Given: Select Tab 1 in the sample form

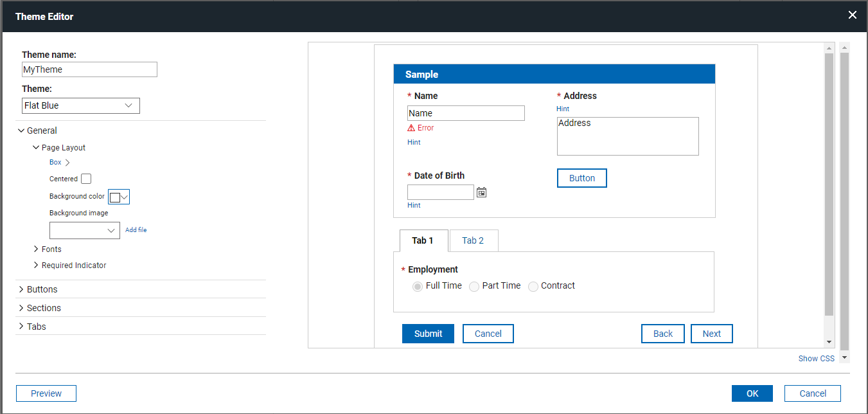Looking at the screenshot, I should [423, 240].
